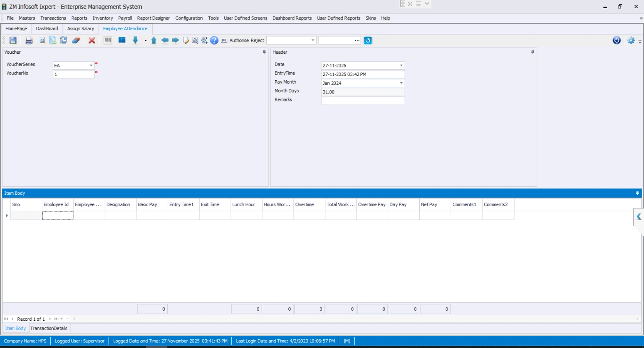Open help using the blue question mark icon
The height and width of the screenshot is (348, 644).
(214, 41)
